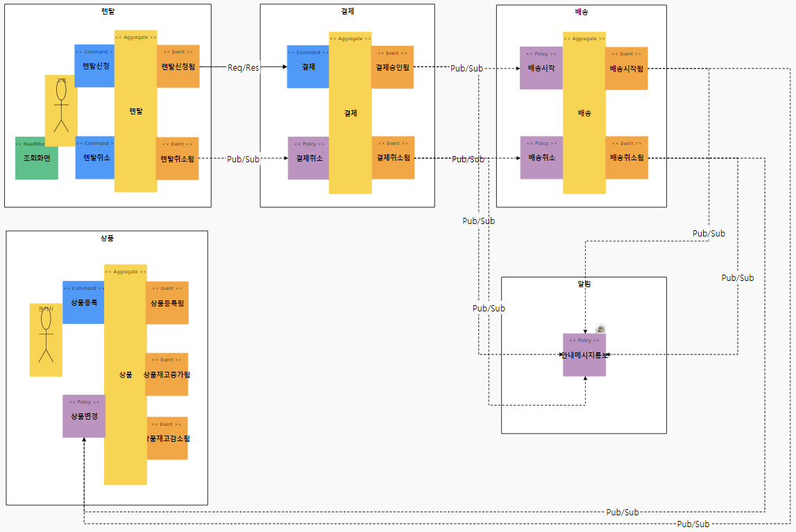Select the Req/Res relation label
The image size is (796, 532).
coord(243,67)
